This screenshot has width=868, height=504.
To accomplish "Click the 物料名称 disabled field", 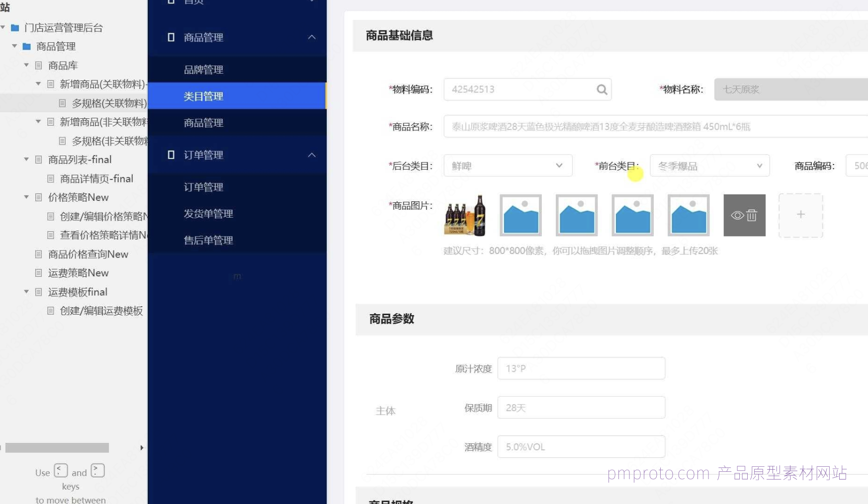I will pos(791,89).
